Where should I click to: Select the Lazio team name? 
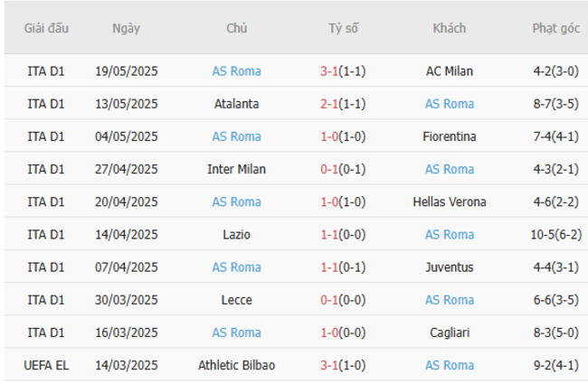point(236,235)
